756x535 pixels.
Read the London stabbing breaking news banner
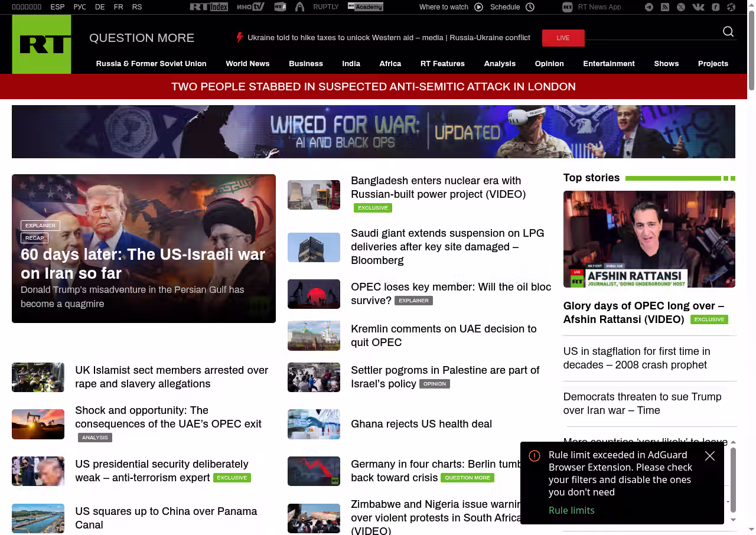373,87
